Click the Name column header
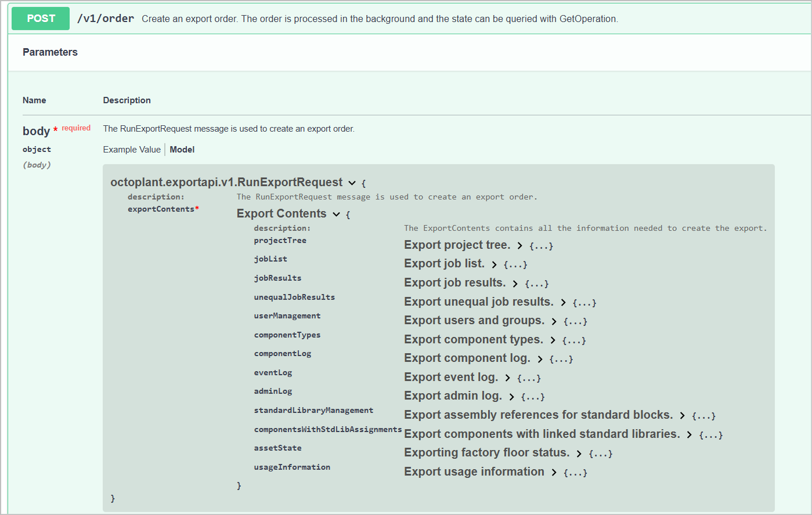Viewport: 812px width, 515px height. click(34, 100)
